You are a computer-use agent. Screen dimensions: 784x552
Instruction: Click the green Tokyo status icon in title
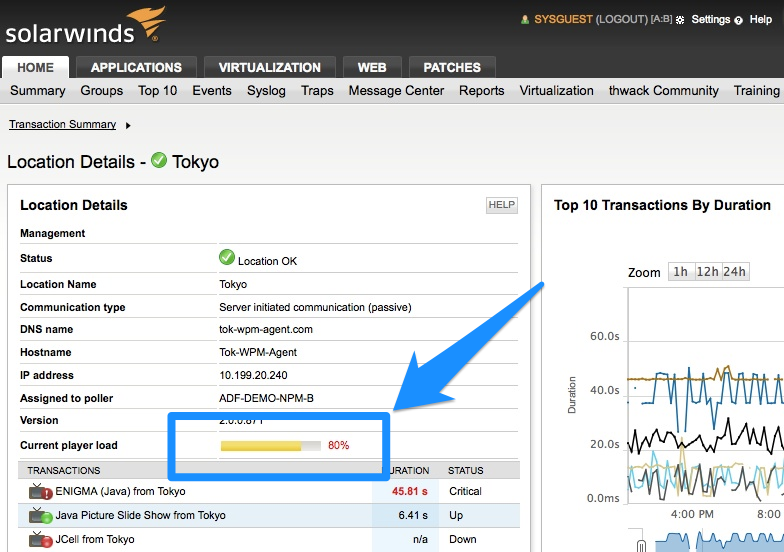click(x=159, y=160)
